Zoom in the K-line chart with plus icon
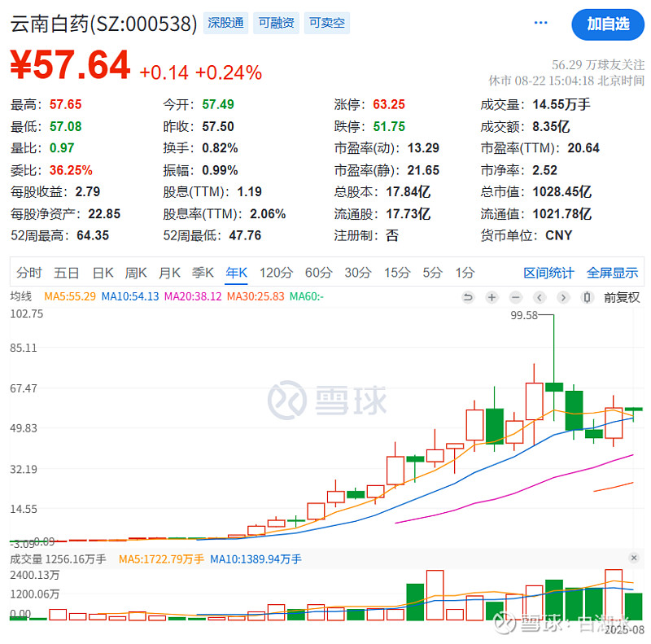 pyautogui.click(x=492, y=297)
